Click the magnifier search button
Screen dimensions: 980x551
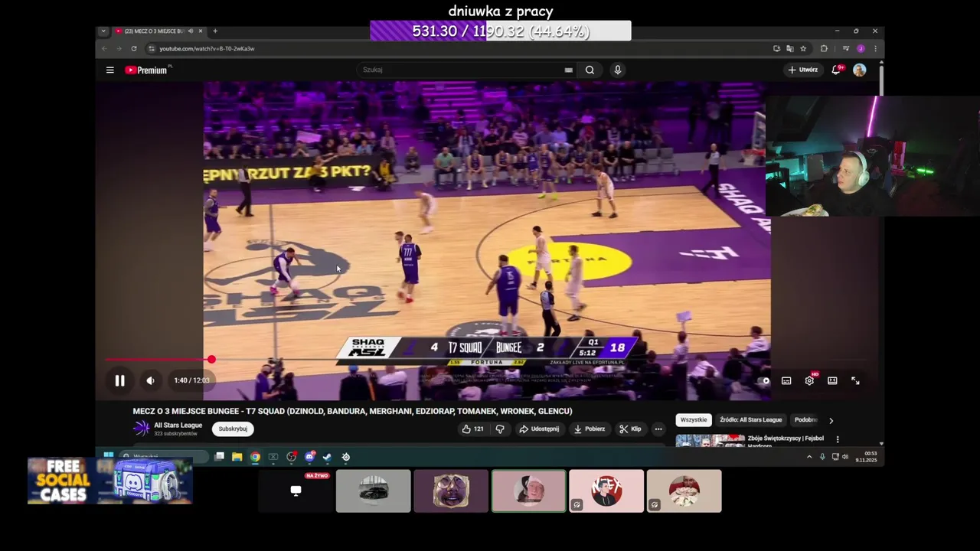[590, 70]
